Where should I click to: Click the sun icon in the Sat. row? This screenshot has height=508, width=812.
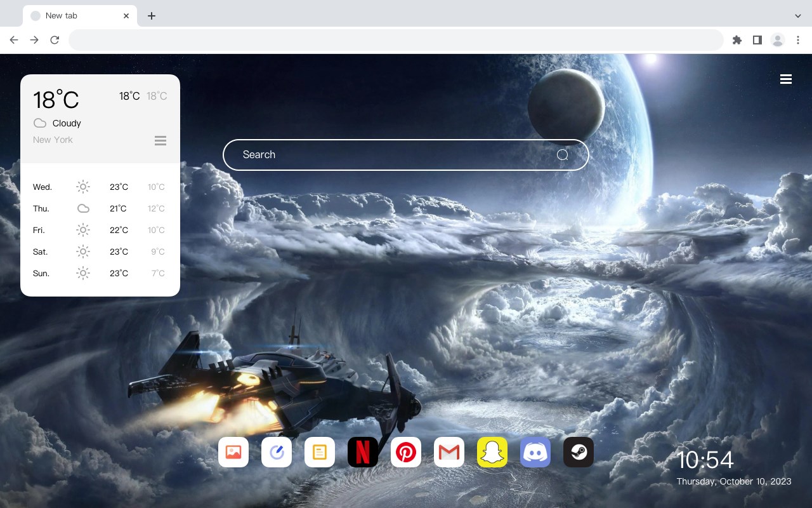click(x=83, y=251)
